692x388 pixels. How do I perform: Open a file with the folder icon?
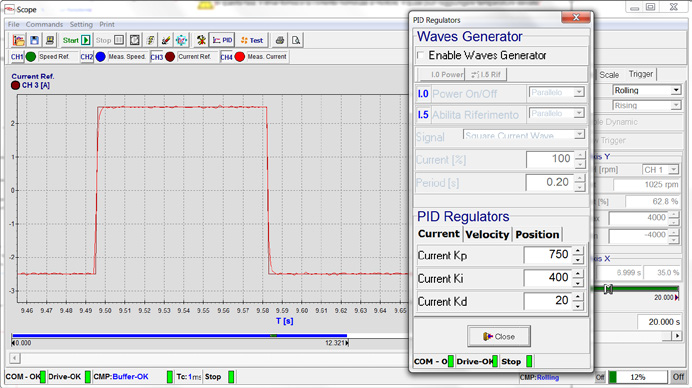[19, 40]
